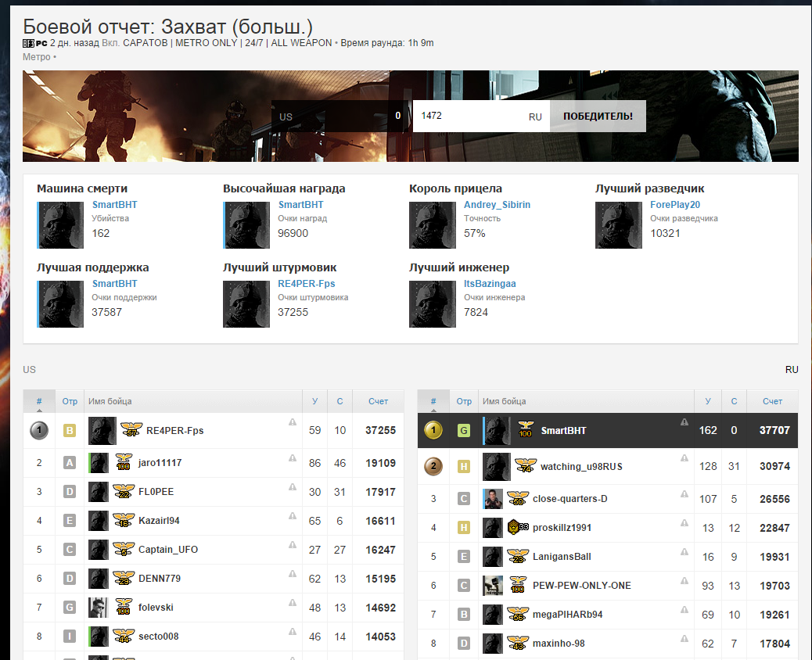Sort US table by the # column

tap(39, 401)
